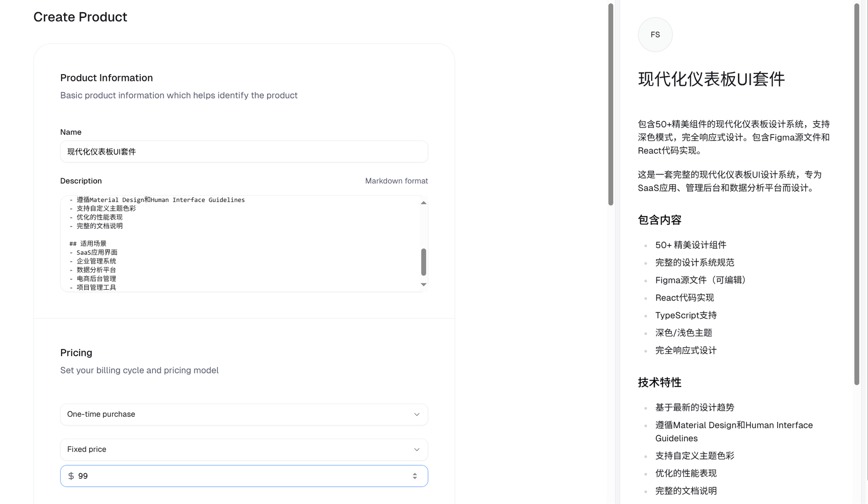Click the dollar sign icon in price field
The height and width of the screenshot is (504, 868).
coord(71,476)
